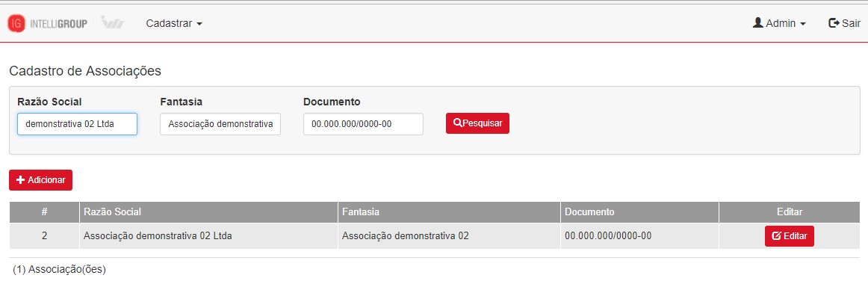Focus the Documento input field
The height and width of the screenshot is (284, 868).
tap(363, 124)
